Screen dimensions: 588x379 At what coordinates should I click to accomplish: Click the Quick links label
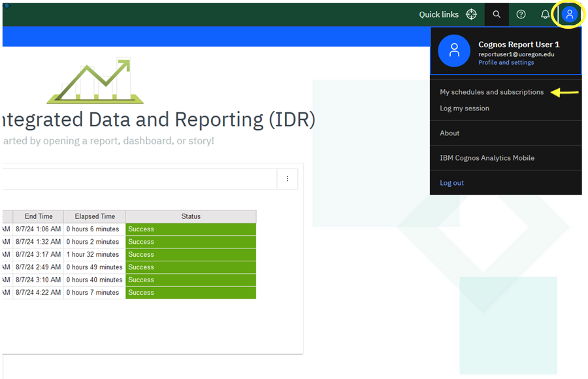pos(439,14)
